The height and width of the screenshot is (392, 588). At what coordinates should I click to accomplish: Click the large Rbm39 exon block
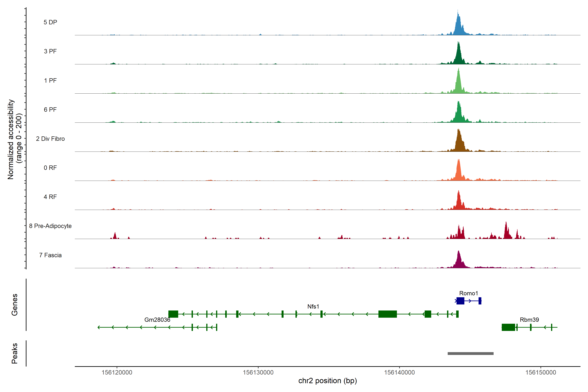tap(508, 327)
